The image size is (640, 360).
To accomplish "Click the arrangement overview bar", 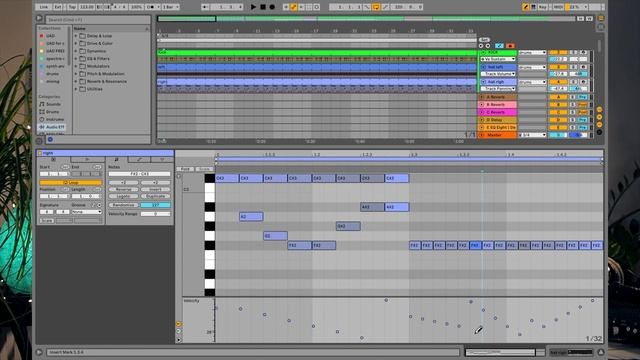I will coord(366,18).
